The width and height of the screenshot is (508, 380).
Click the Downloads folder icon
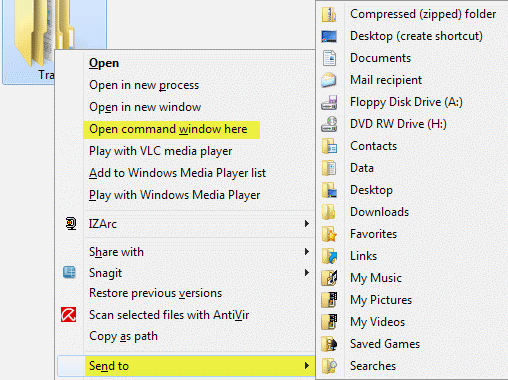[x=329, y=212]
